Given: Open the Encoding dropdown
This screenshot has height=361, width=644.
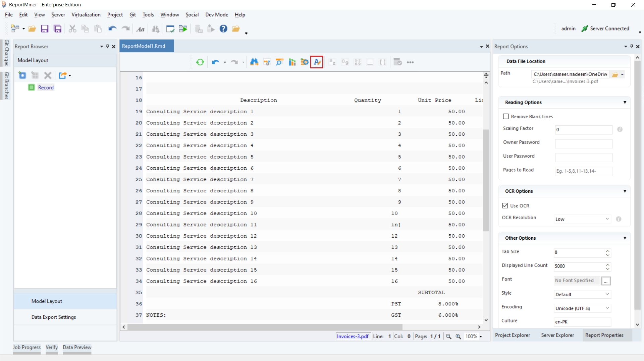Looking at the screenshot, I should point(582,308).
